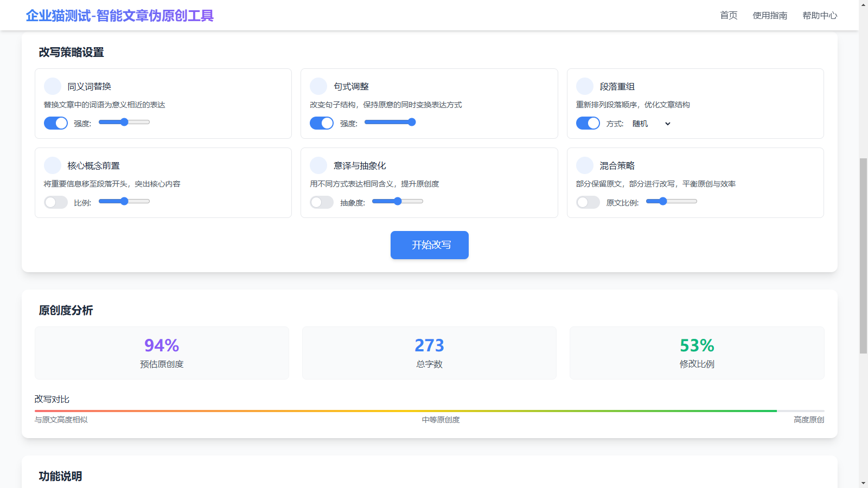The image size is (868, 488).
Task: Click the 同义词替换 强度 slider track
Action: click(124, 122)
